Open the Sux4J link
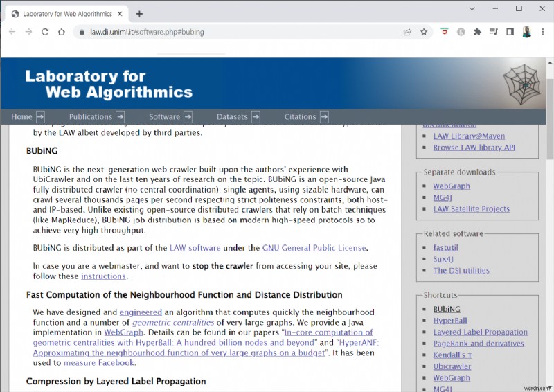This screenshot has width=554, height=392. click(443, 259)
